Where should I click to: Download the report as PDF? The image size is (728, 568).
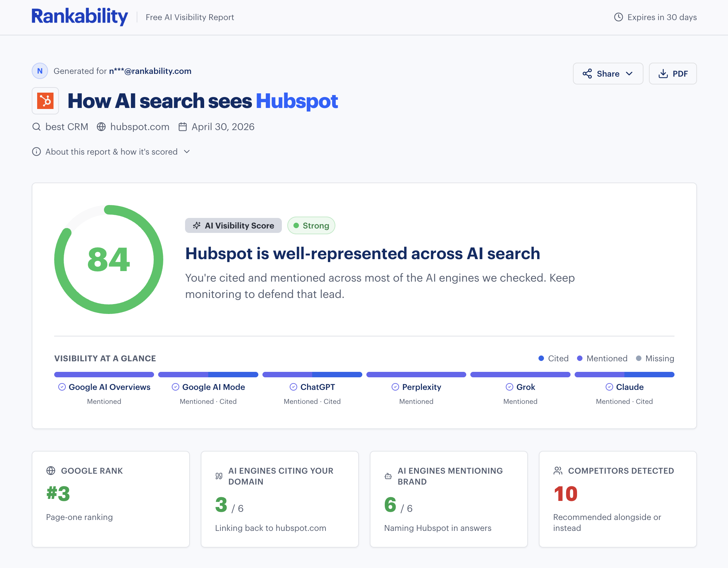672,74
